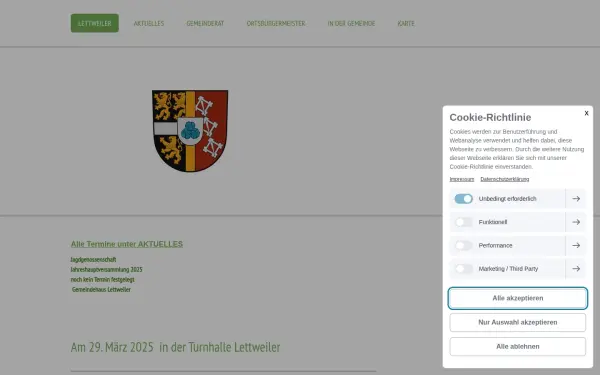
Task: Go to the GEMEINDERAT page
Action: [205, 23]
